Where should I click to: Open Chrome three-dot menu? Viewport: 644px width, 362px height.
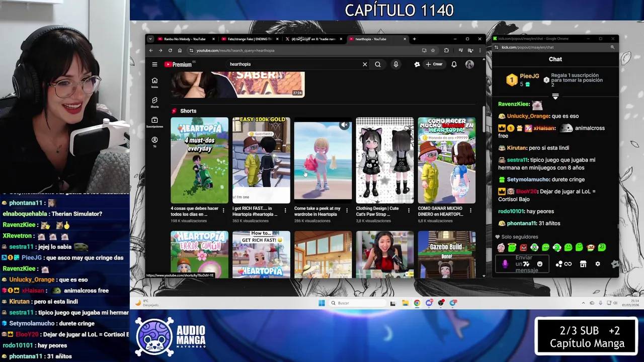(x=479, y=50)
